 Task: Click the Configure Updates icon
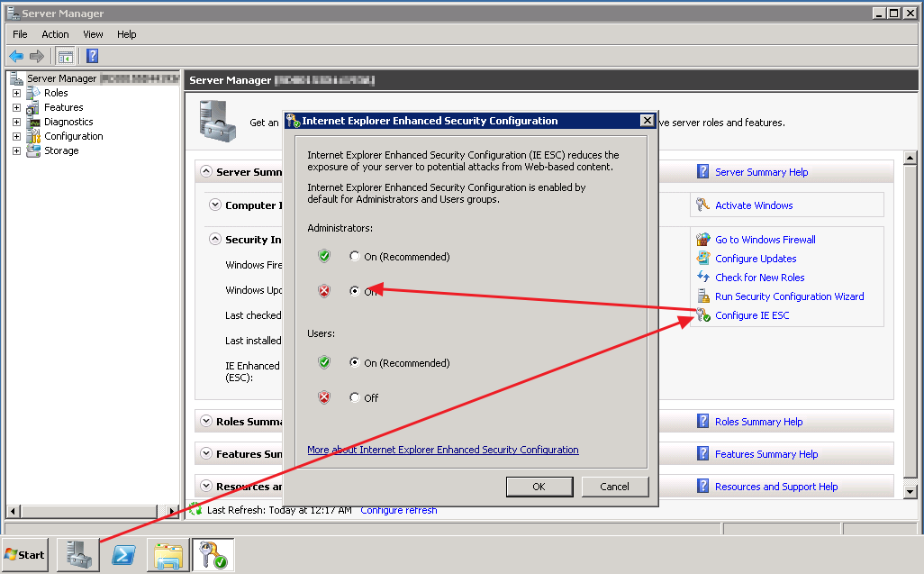(703, 258)
